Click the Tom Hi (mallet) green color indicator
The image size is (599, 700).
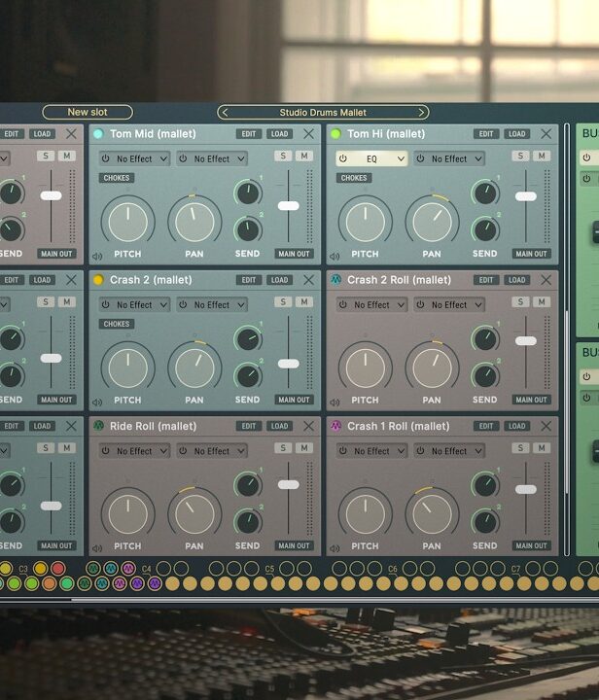(335, 133)
